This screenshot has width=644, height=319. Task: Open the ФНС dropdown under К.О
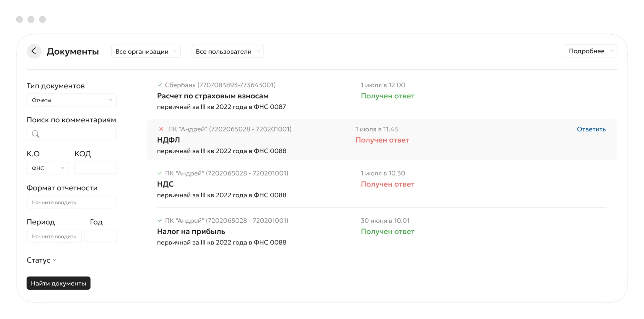click(48, 168)
